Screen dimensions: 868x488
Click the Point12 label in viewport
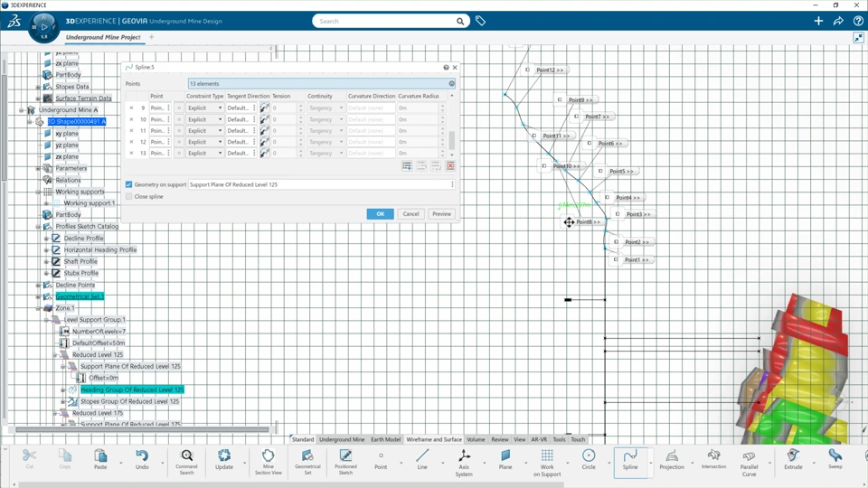[x=550, y=70]
